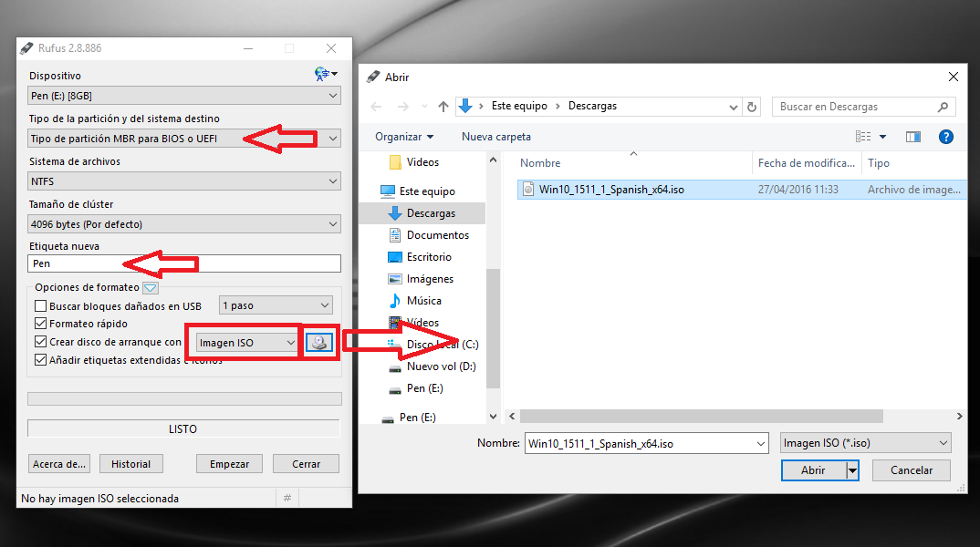Click the disc icon to select ISO image
This screenshot has height=547, width=980.
coord(319,343)
